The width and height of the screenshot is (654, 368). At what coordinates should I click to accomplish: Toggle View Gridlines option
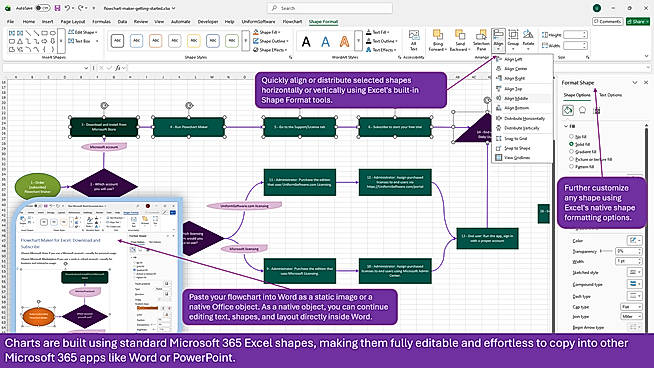517,158
